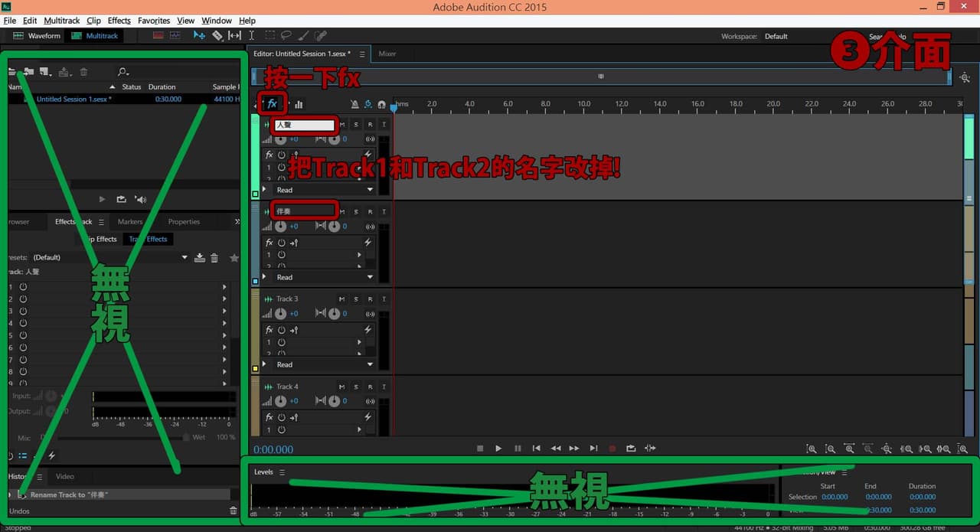980x532 pixels.
Task: Toggle auto-play speaker icon in Files panel
Action: 140,199
